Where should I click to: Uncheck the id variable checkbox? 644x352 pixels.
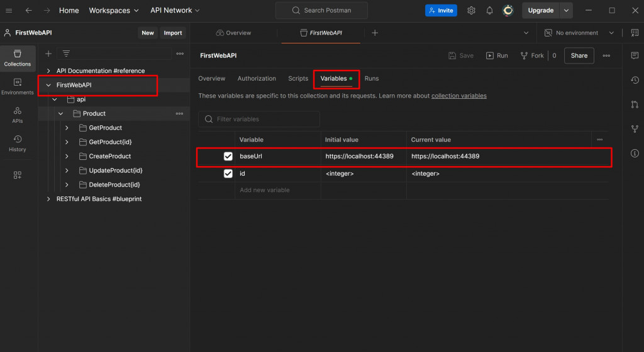(228, 174)
